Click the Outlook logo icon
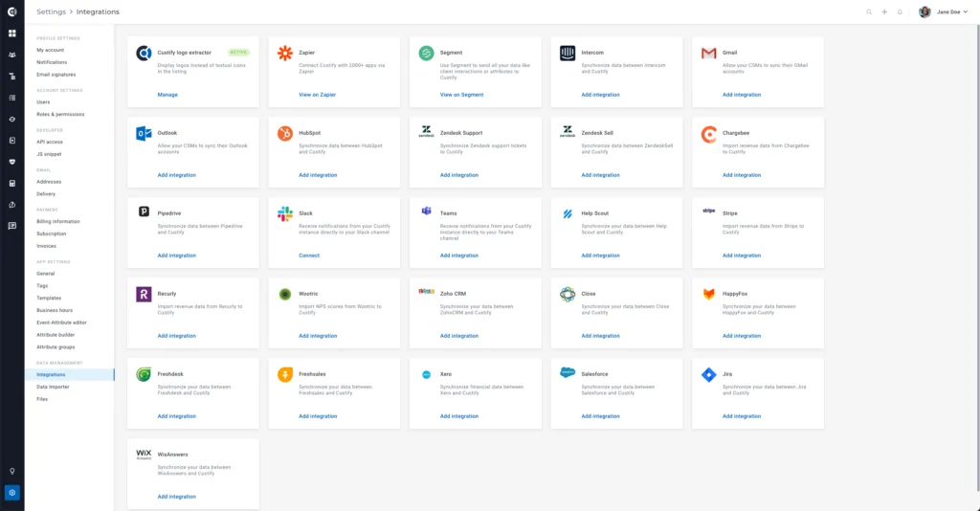Viewport: 980px width, 511px height. pos(144,133)
